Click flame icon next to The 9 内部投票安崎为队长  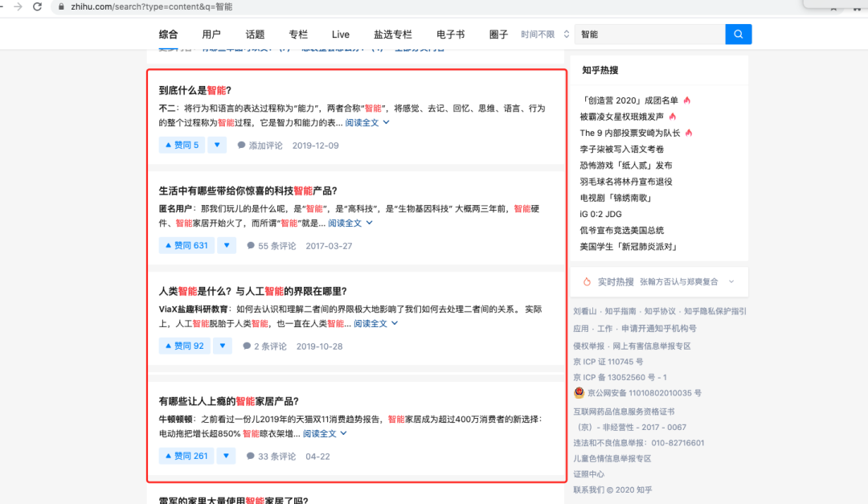(x=689, y=133)
